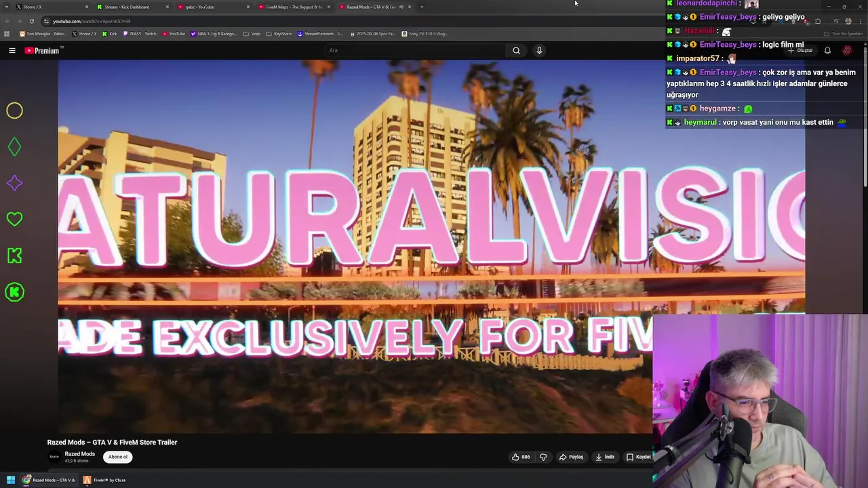868x488 pixels.
Task: Start voice search with the microphone icon
Action: [x=539, y=50]
